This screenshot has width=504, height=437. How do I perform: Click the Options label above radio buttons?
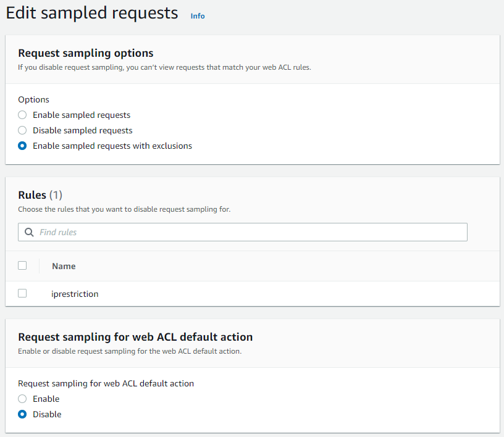33,99
